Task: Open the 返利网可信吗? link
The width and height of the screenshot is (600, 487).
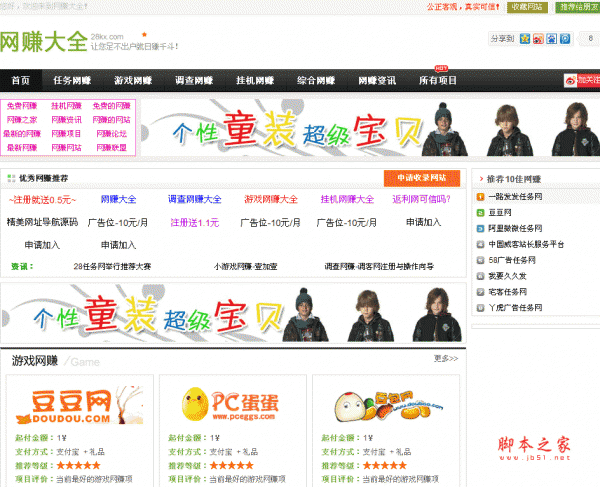Action: (422, 199)
